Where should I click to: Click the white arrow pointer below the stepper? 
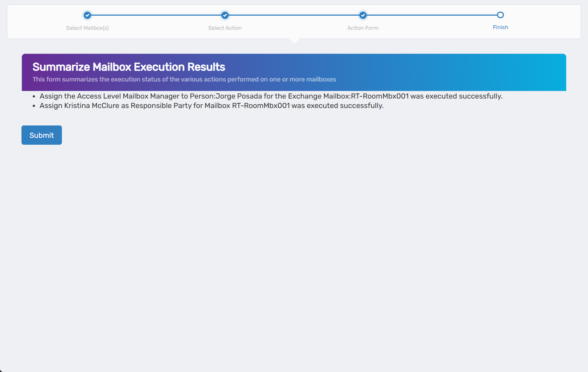[x=294, y=40]
